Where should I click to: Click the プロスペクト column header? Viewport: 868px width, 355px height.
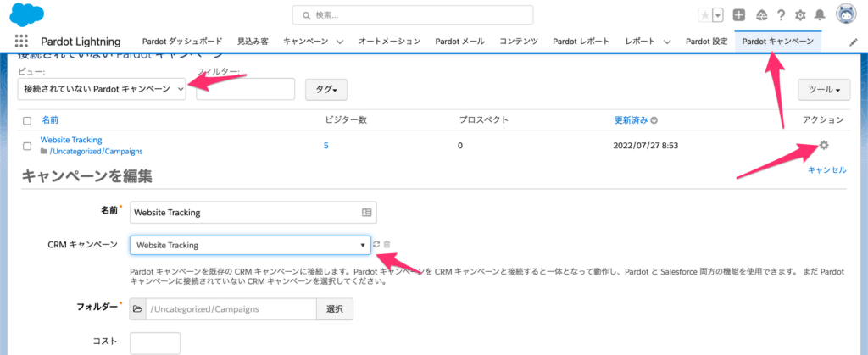click(484, 120)
